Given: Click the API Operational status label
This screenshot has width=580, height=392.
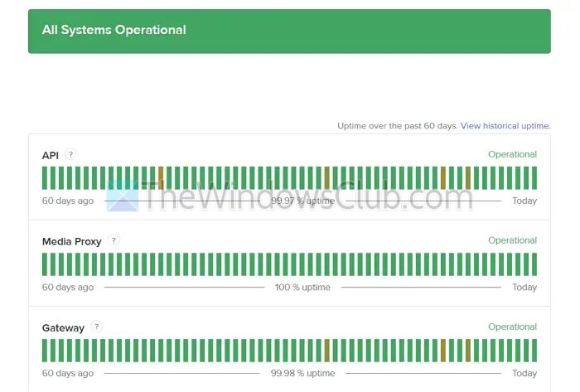Looking at the screenshot, I should pos(512,154).
